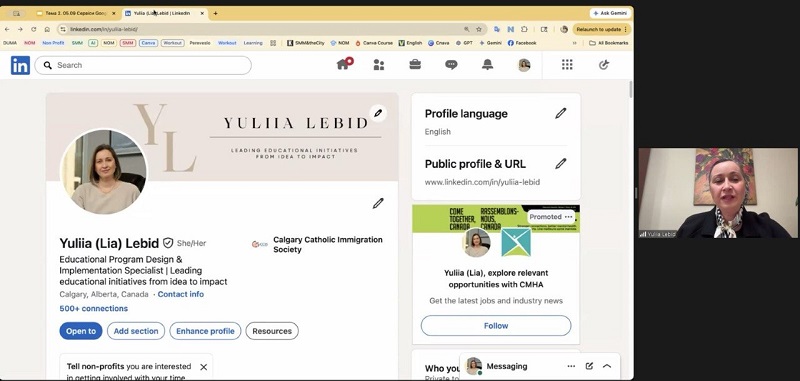Click the Yuliia Lebid video tile
Image resolution: width=800 pixels, height=381 pixels.
tap(718, 193)
